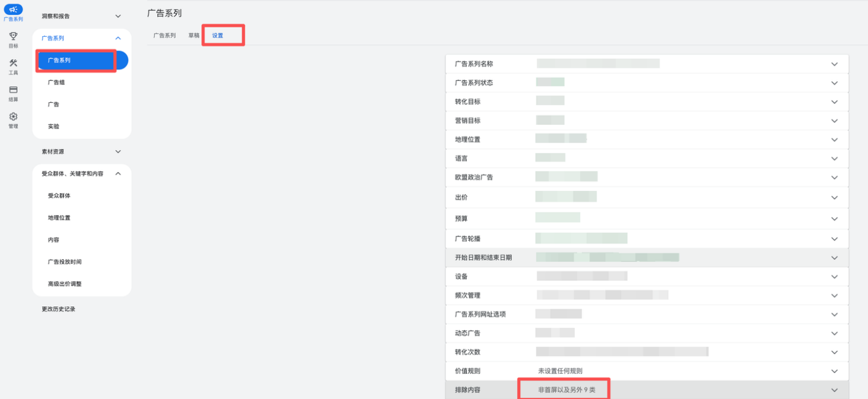
Task: Expand the 地理位置 settings row chevron
Action: click(834, 140)
